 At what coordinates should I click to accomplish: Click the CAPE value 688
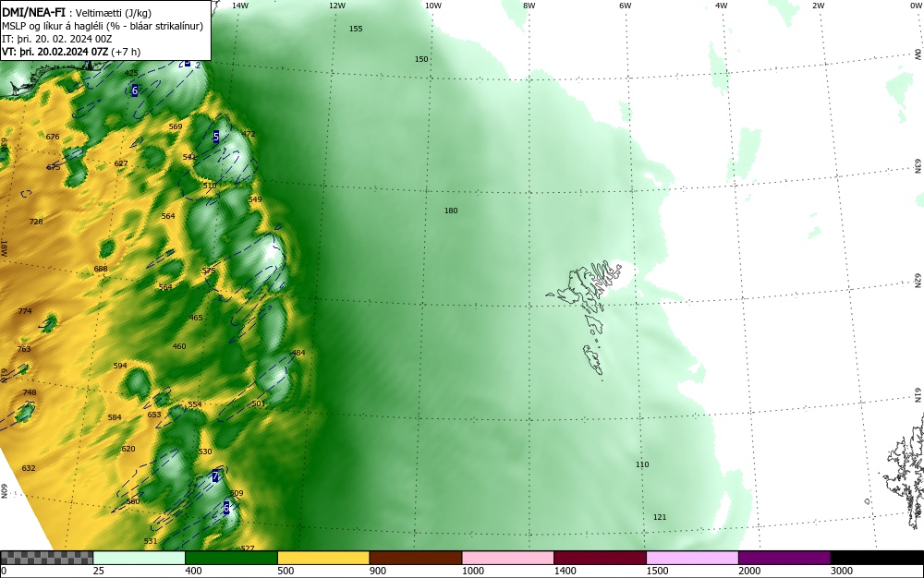coord(101,269)
